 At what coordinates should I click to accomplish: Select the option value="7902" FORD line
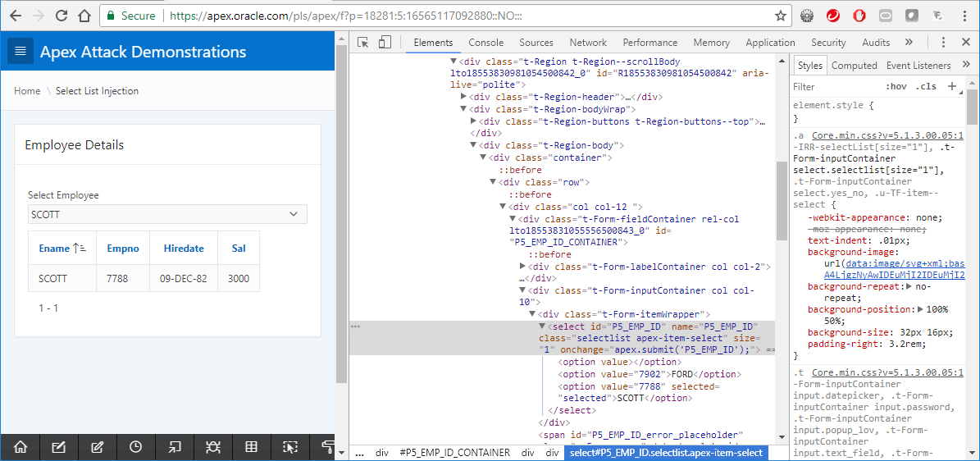point(650,373)
